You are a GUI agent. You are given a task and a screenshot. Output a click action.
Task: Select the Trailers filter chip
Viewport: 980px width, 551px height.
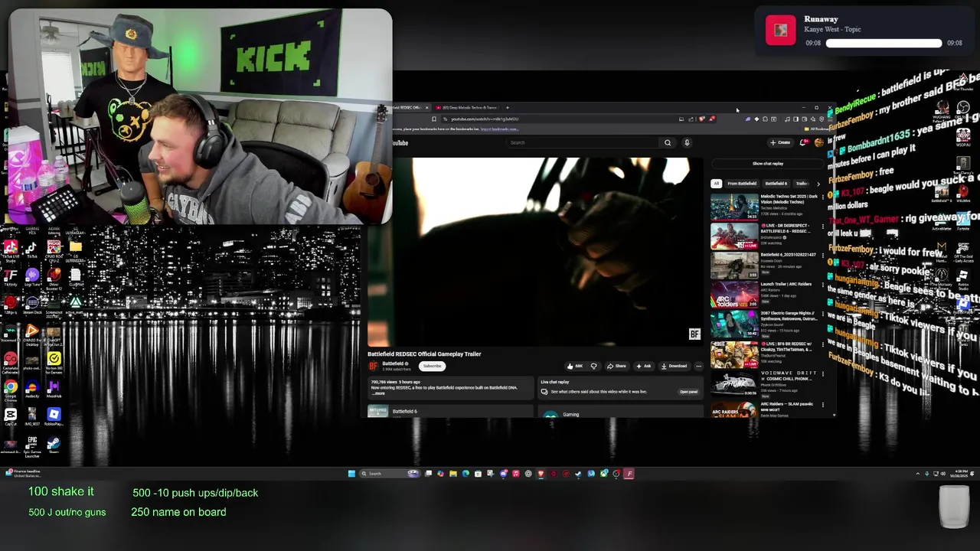pos(802,184)
